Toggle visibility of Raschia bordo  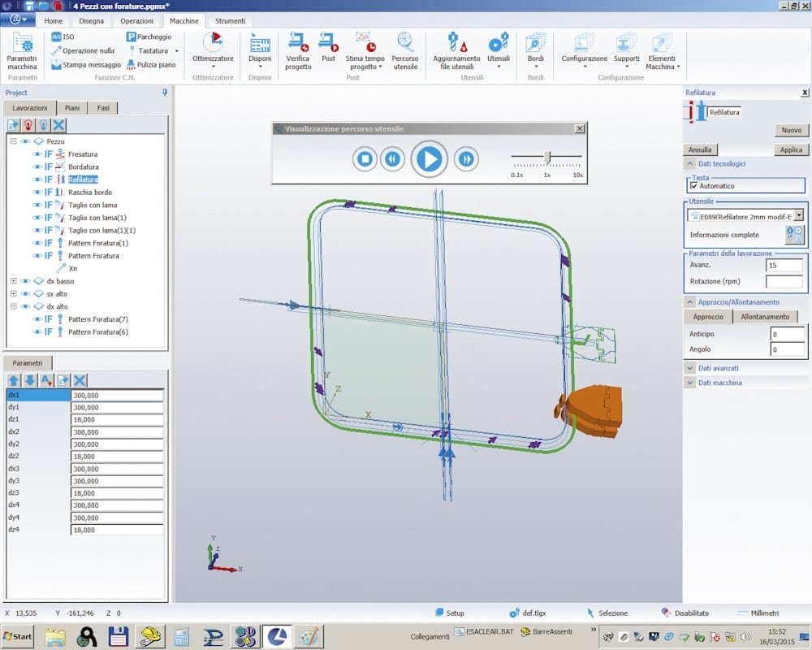(x=37, y=193)
